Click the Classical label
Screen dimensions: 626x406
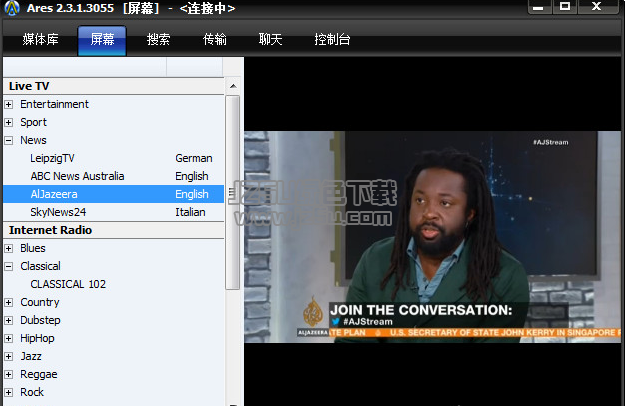pos(40,266)
